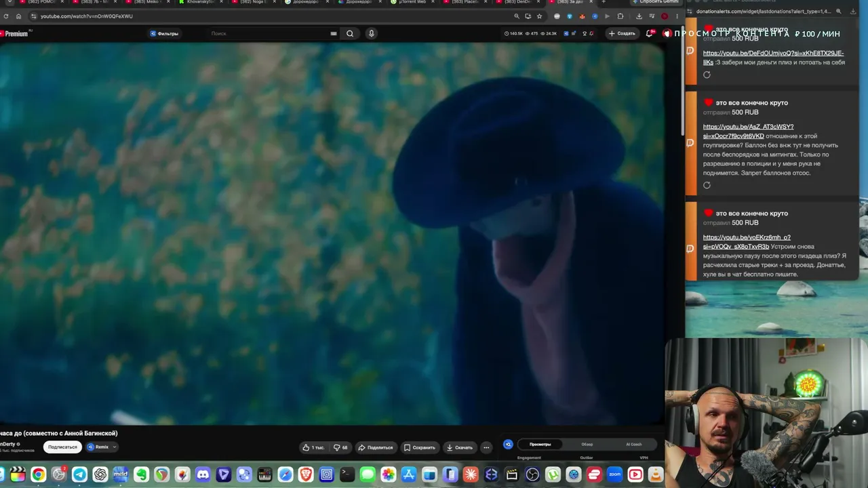Image resolution: width=868 pixels, height=488 pixels.
Task: Replay the second donation alert about баллон
Action: (707, 185)
